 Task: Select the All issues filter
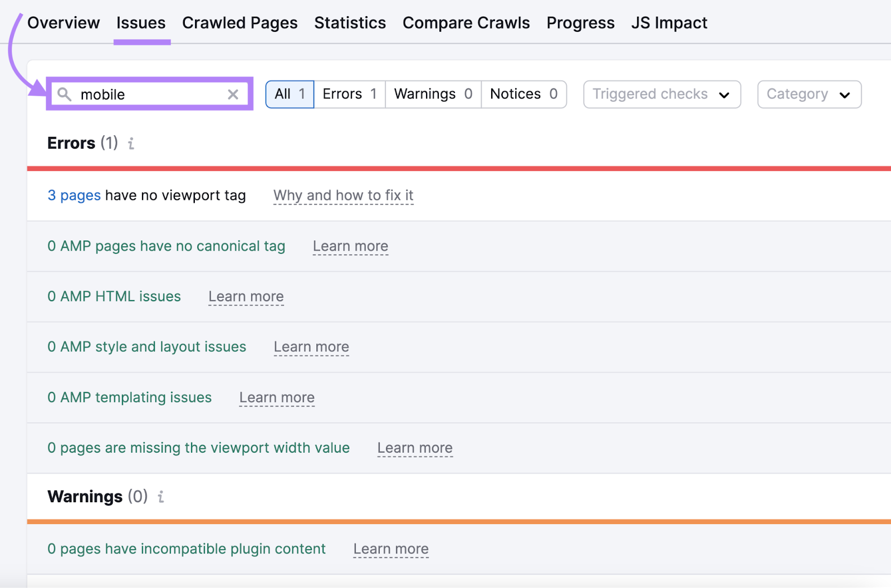point(290,94)
